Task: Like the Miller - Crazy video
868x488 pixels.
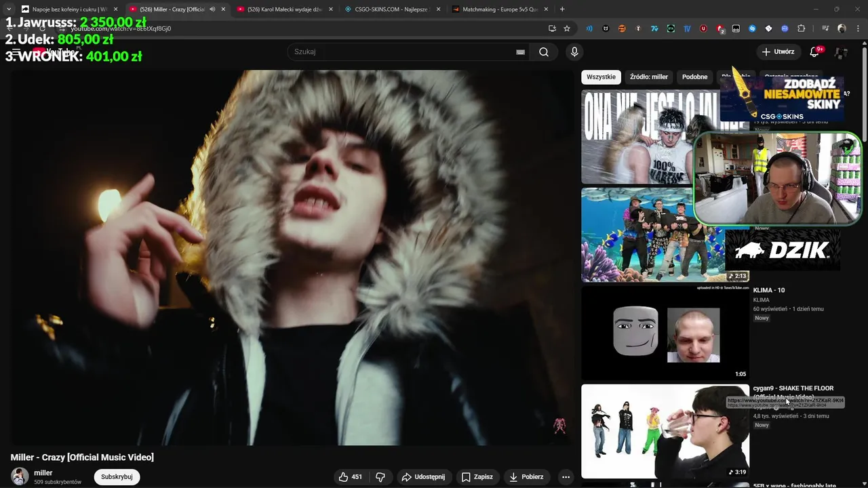Action: (x=350, y=477)
